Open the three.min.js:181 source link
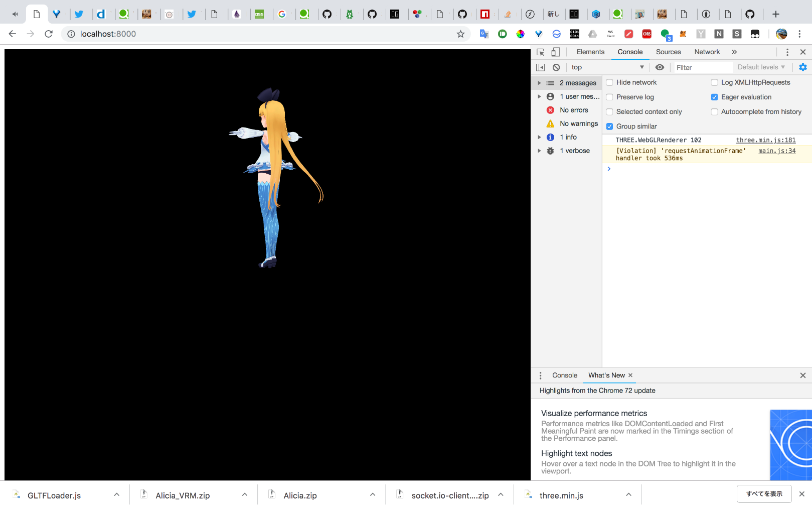Image resolution: width=812 pixels, height=508 pixels. click(765, 140)
